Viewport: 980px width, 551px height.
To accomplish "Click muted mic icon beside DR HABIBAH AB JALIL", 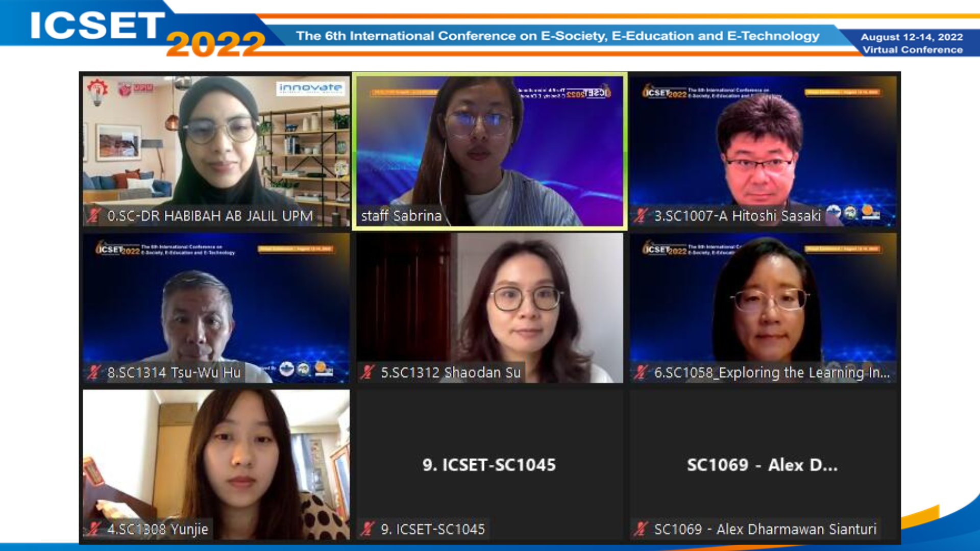I will coord(93,216).
